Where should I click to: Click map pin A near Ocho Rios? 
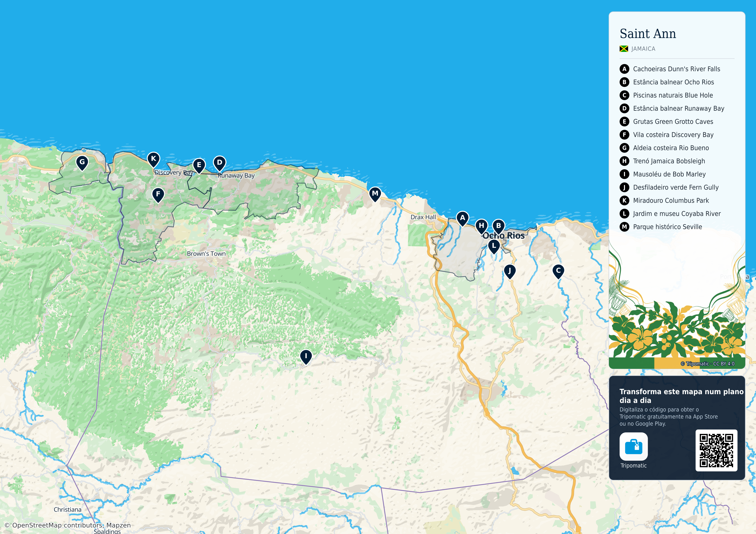462,219
